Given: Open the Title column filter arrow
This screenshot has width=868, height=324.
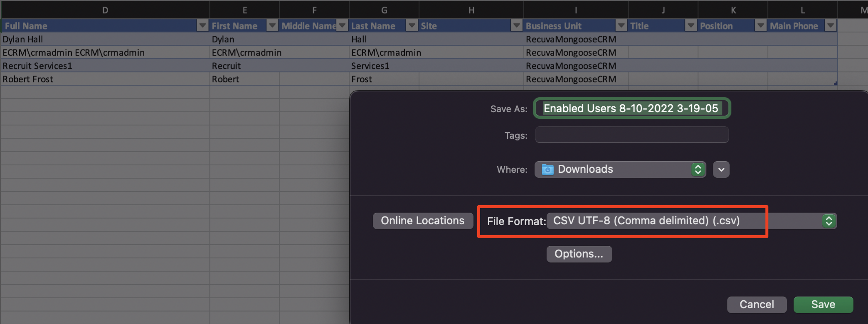Looking at the screenshot, I should (x=691, y=26).
